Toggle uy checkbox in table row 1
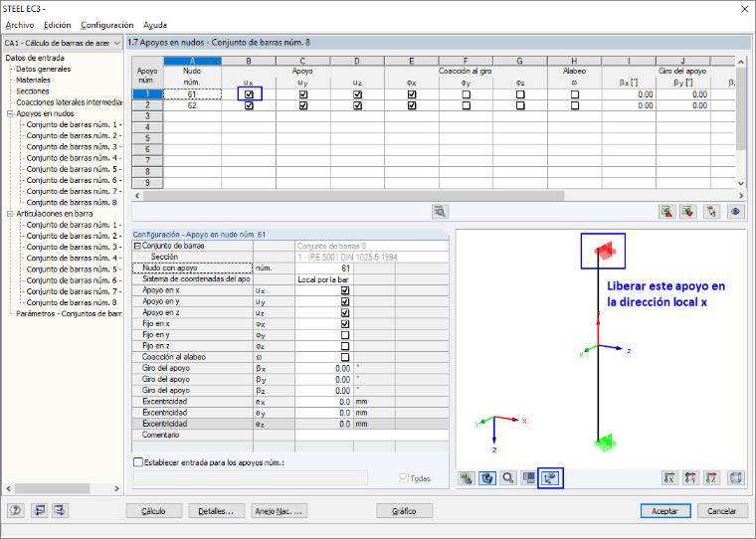Image resolution: width=756 pixels, height=539 pixels. [303, 94]
